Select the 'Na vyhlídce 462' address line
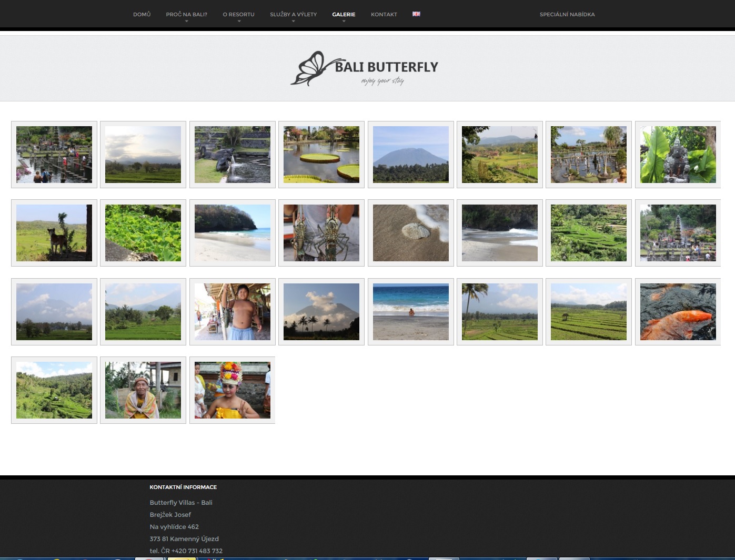This screenshot has height=560, width=735. 174,527
